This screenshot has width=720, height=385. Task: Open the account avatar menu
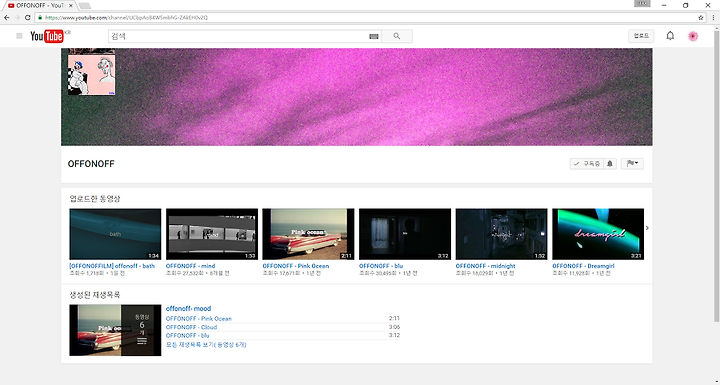tap(693, 36)
